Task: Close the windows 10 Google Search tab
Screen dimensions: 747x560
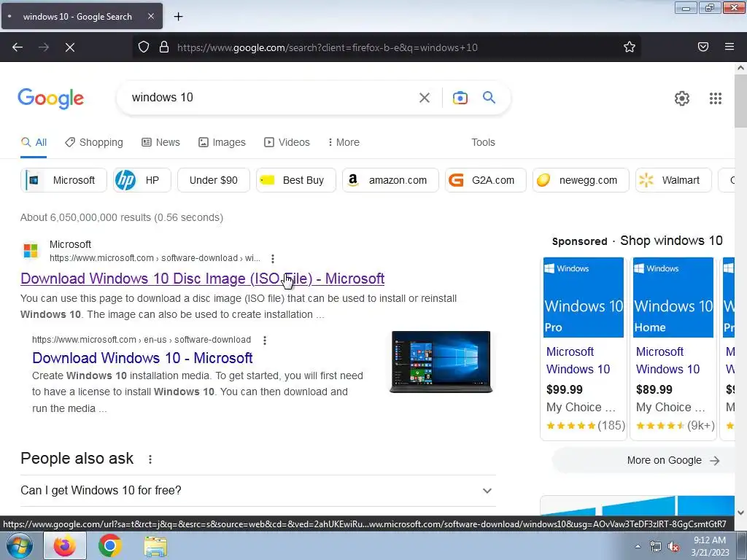Action: click(x=151, y=16)
